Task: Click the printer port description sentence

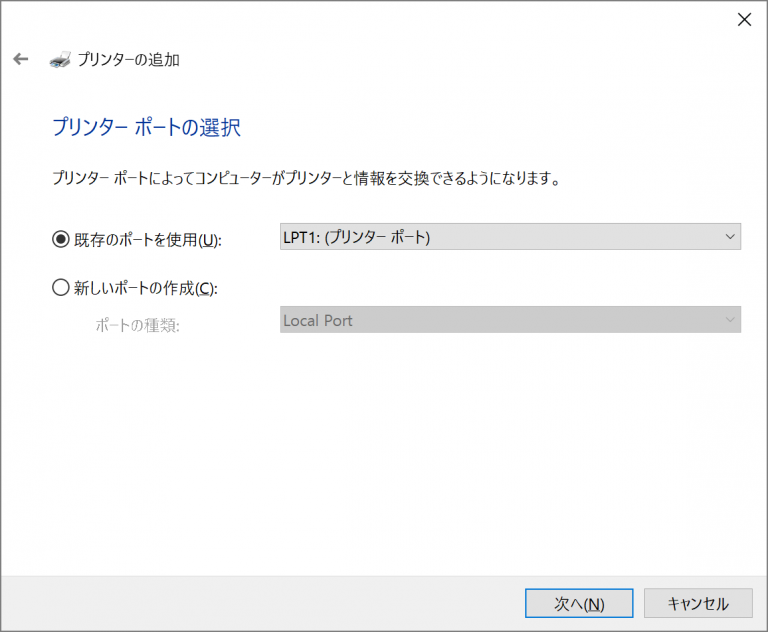Action: pos(306,178)
